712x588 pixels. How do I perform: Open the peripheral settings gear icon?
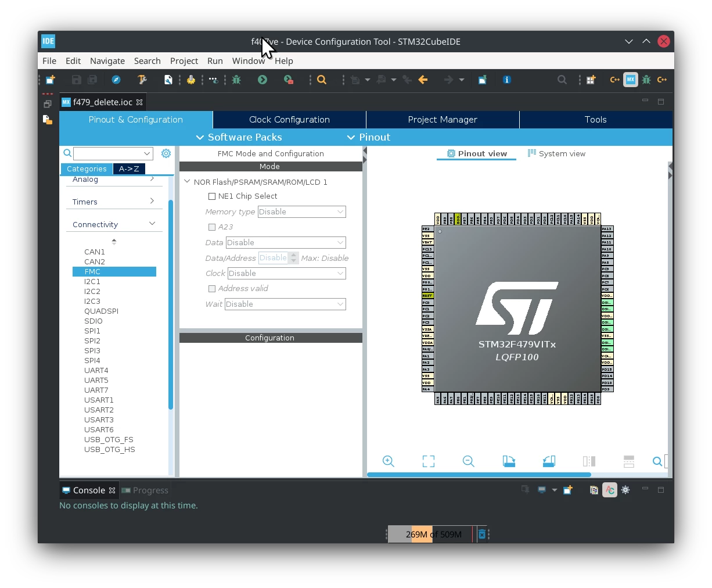(166, 153)
